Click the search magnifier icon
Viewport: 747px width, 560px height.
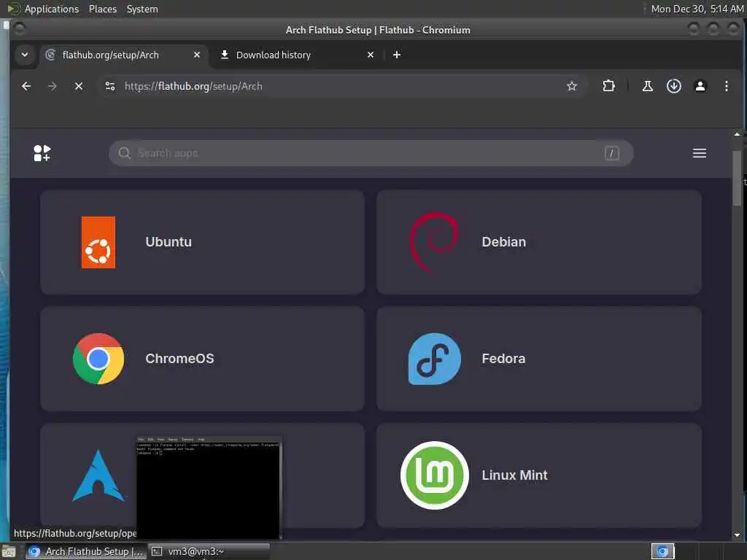tap(124, 153)
